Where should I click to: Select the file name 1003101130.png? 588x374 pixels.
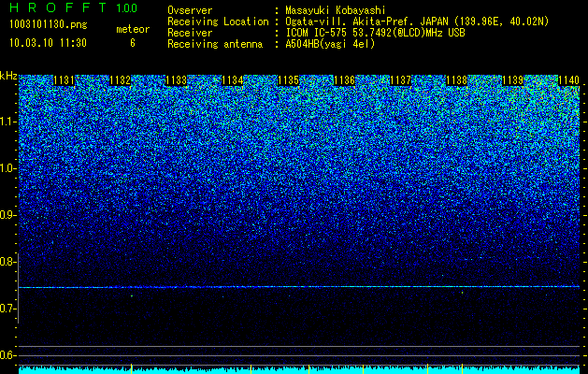pyautogui.click(x=48, y=25)
